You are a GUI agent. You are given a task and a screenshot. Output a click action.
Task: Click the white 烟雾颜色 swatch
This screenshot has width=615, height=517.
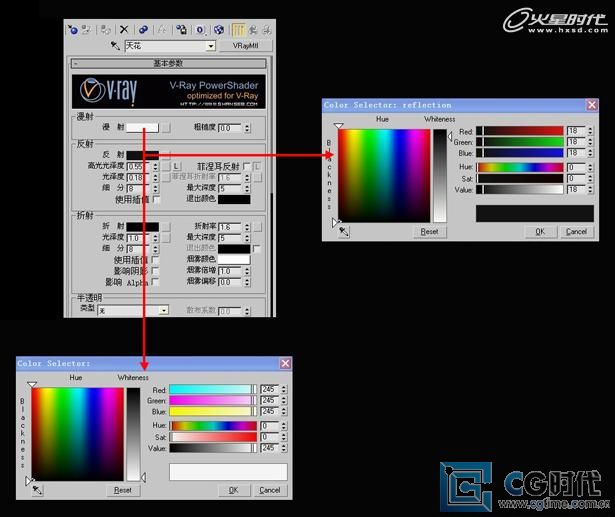234,259
